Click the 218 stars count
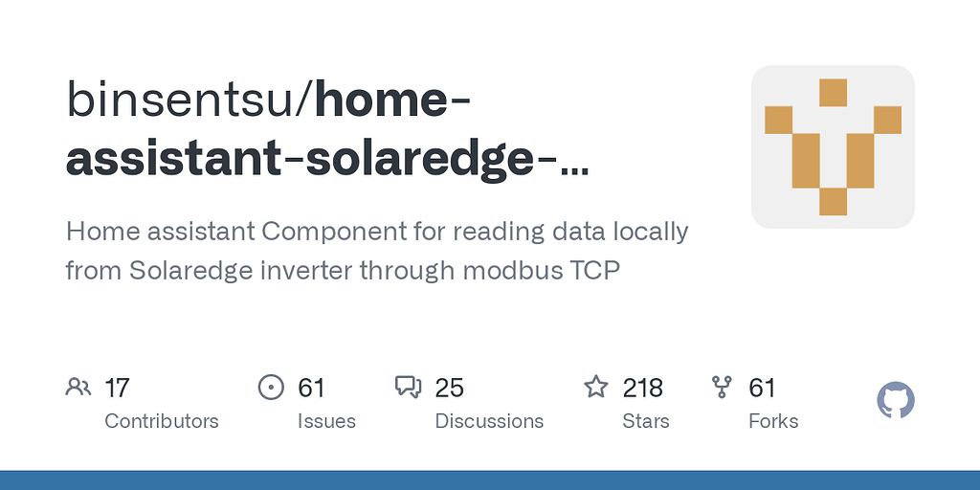The image size is (980, 490). [x=642, y=389]
